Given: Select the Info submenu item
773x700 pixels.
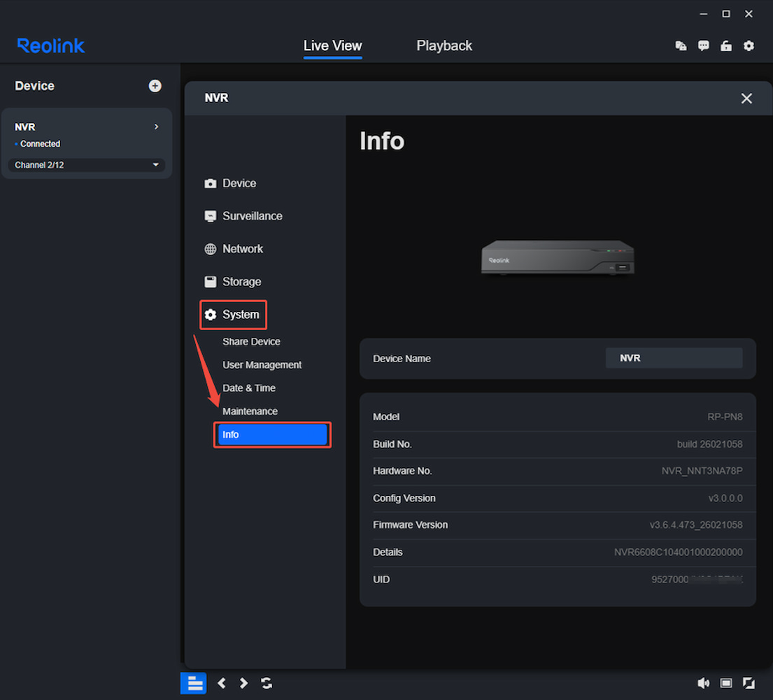Looking at the screenshot, I should pos(272,435).
